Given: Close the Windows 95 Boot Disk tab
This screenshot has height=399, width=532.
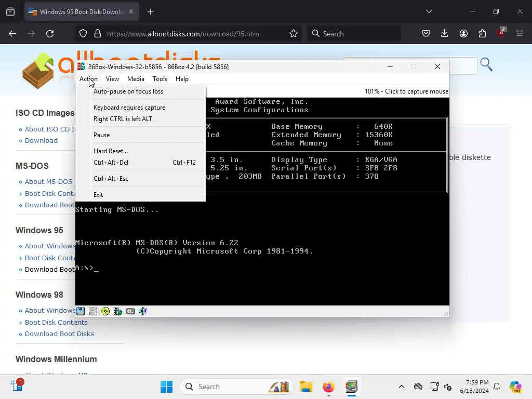Looking at the screenshot, I should point(131,12).
